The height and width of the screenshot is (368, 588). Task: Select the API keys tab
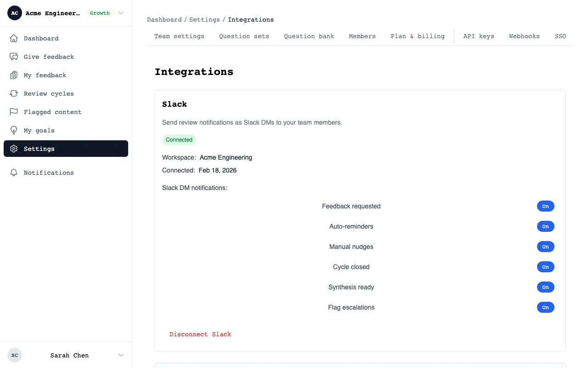tap(479, 36)
